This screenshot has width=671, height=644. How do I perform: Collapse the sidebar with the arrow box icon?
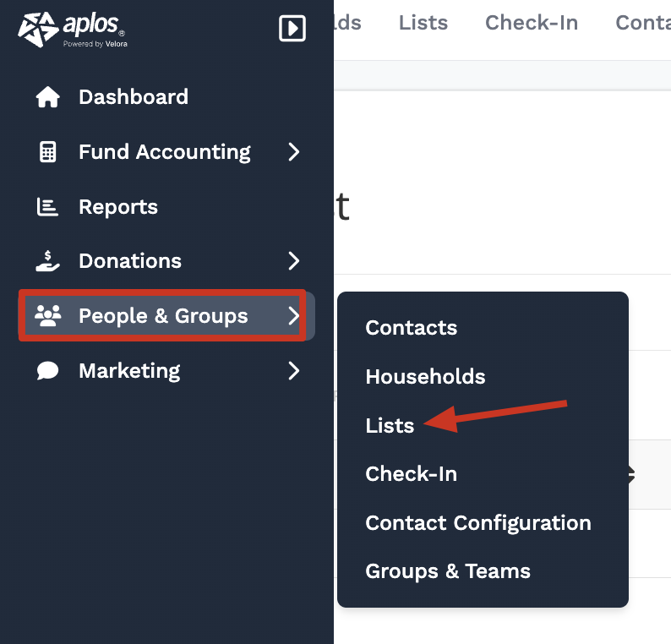click(292, 29)
